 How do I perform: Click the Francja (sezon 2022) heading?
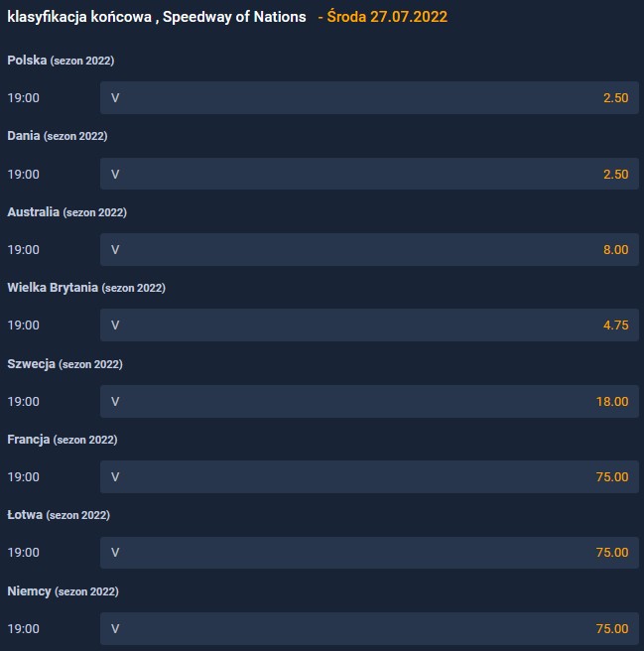(x=63, y=440)
